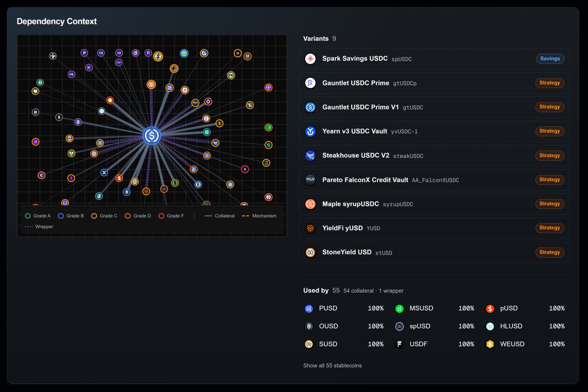This screenshot has height=392, width=588.
Task: Click the Variants 9 section header
Action: pyautogui.click(x=320, y=39)
